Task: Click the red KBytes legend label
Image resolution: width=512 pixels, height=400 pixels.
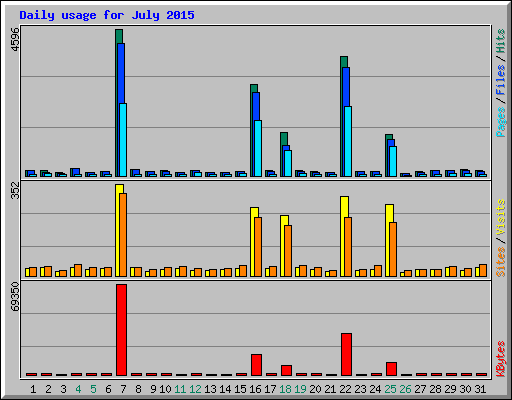Action: [x=500, y=359]
